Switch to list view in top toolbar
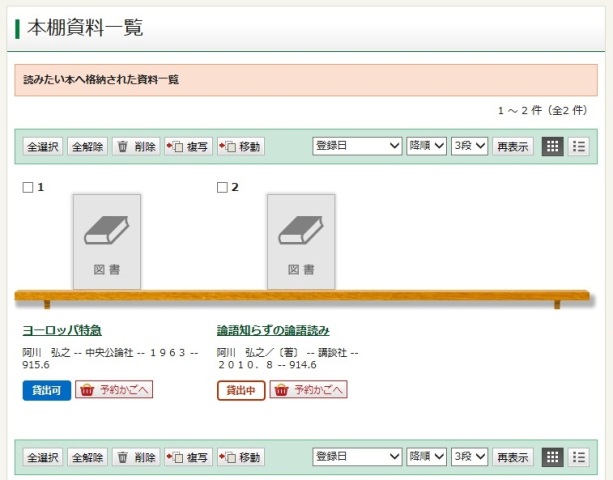This screenshot has width=613, height=480. pyautogui.click(x=579, y=147)
